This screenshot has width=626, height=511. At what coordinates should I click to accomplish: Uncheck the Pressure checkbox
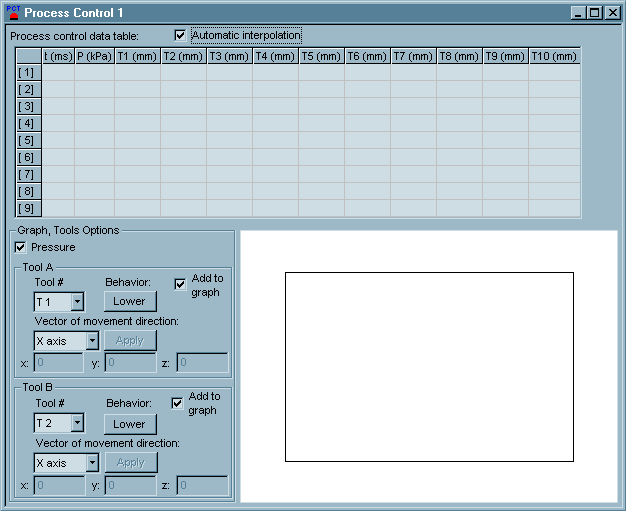point(21,247)
